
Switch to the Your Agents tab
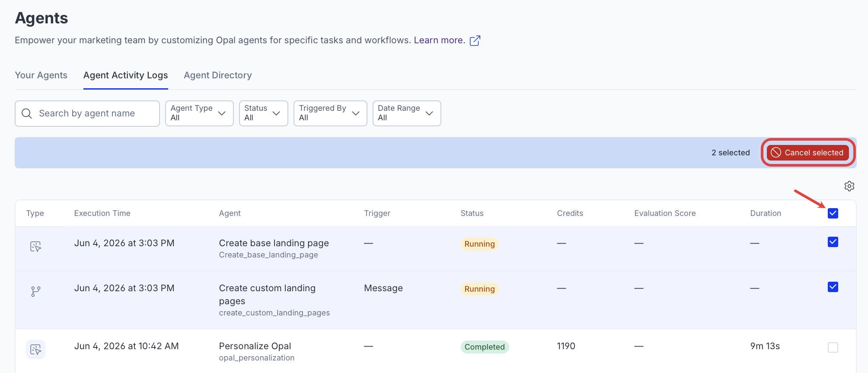(41, 75)
